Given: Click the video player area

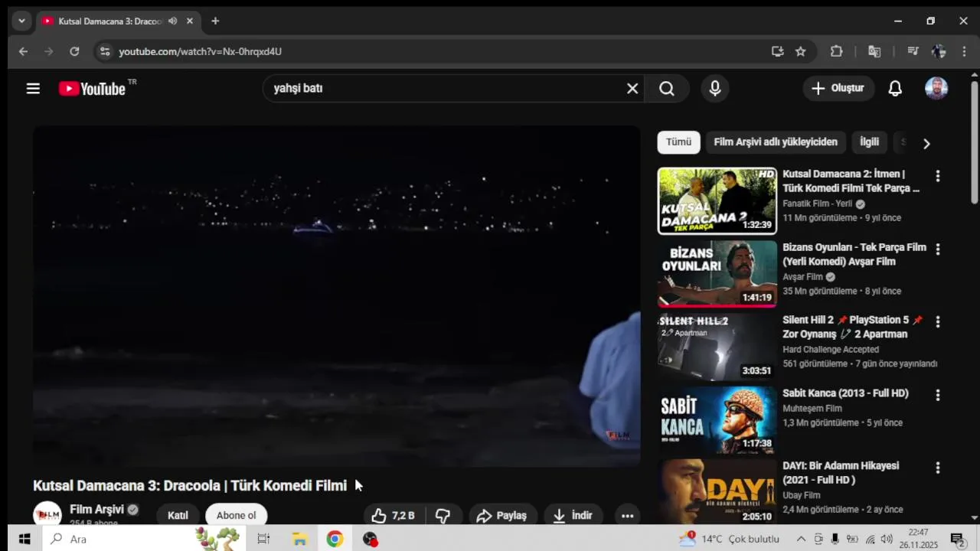Looking at the screenshot, I should (x=336, y=296).
